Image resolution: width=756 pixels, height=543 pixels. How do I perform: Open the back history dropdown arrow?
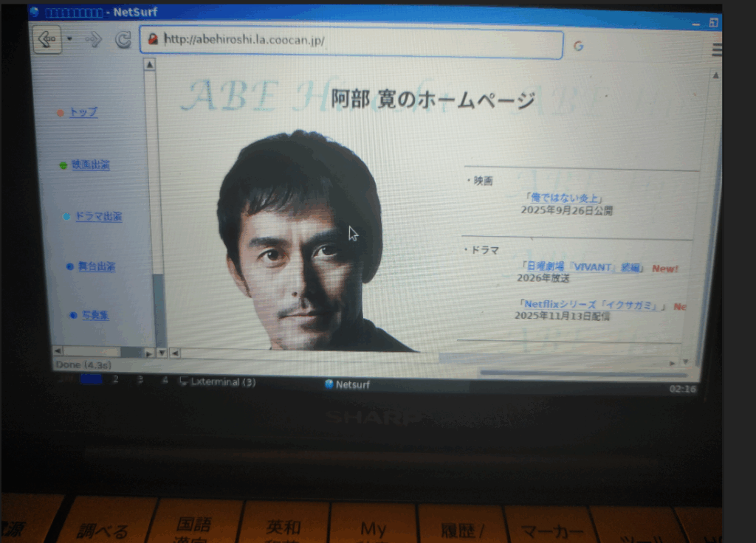pos(69,39)
